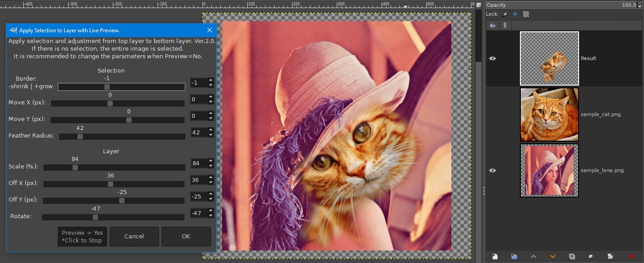Click the Move X slider

(118, 103)
